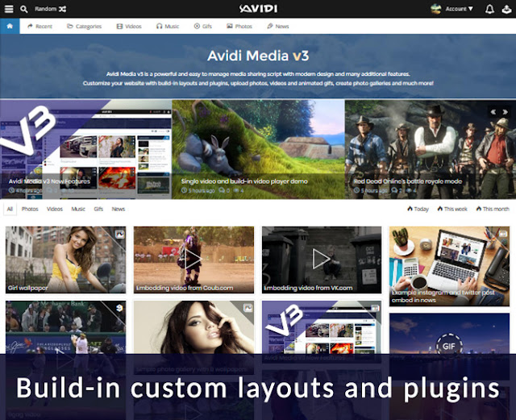This screenshot has width=516, height=420.
Task: Sort by This week
Action: [454, 209]
